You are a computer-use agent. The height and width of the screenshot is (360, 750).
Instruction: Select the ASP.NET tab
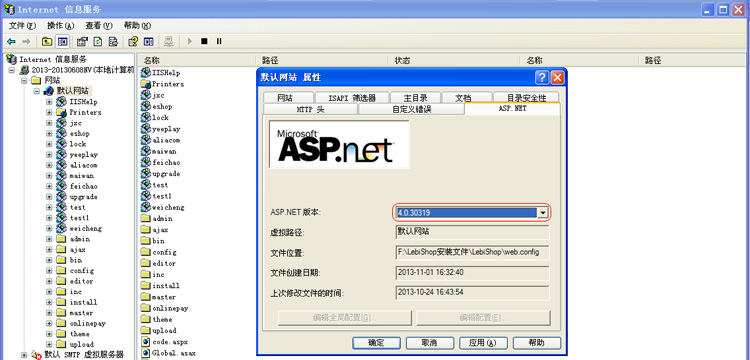(x=512, y=109)
